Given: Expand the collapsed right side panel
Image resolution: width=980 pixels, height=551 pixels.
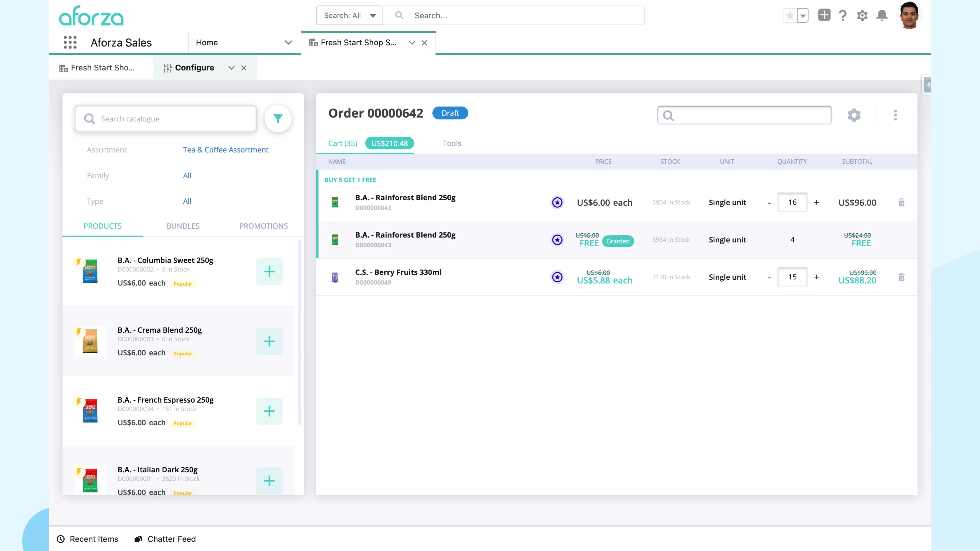Looking at the screenshot, I should click(x=928, y=85).
